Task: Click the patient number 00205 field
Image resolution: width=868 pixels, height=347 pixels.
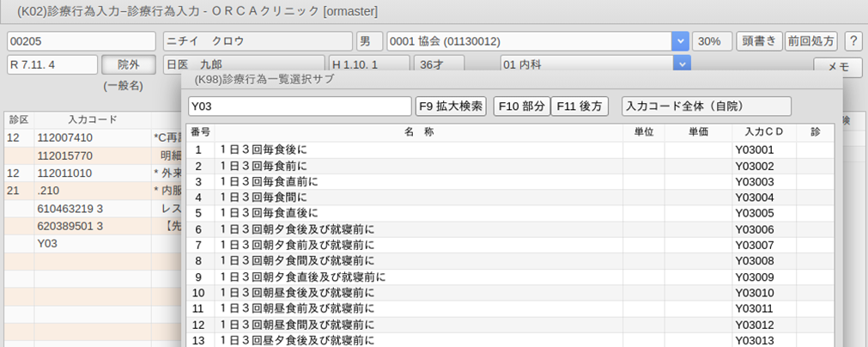Action: tap(82, 41)
